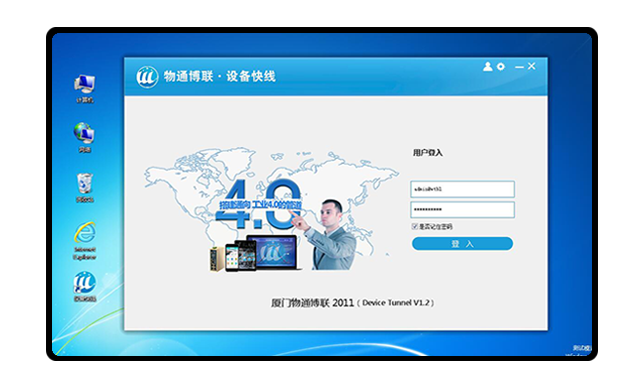Select the Recycle Bin desktop icon
Screen dimensions: 644x388
85,188
